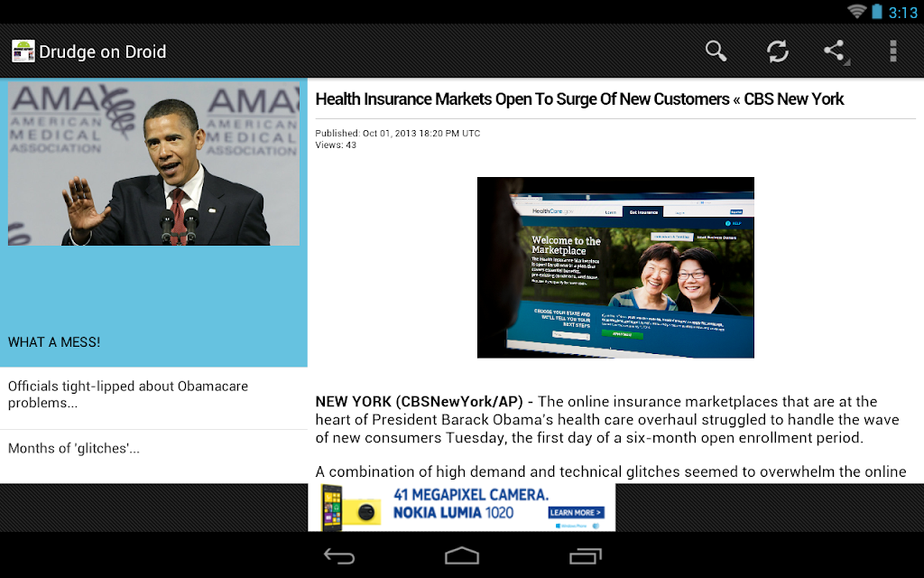The image size is (924, 578).
Task: Open 'Officials tight-lipped about Obamacare problems' story
Action: [153, 395]
